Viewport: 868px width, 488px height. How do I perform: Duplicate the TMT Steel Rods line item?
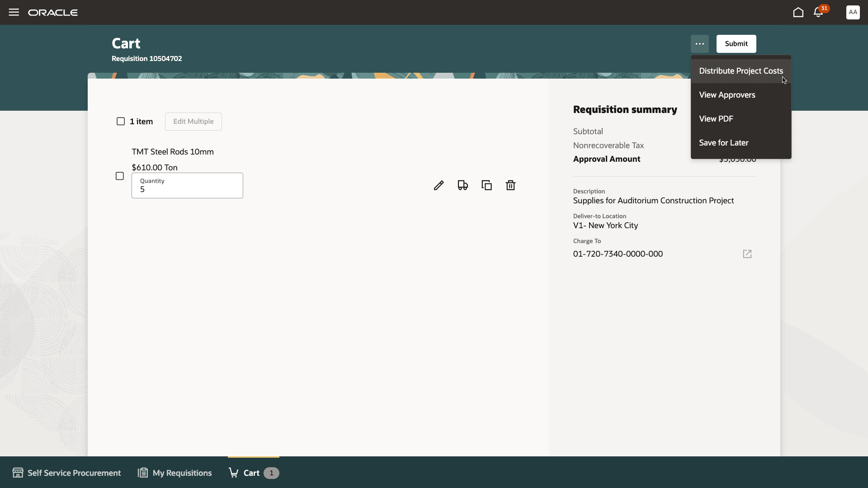pos(486,185)
